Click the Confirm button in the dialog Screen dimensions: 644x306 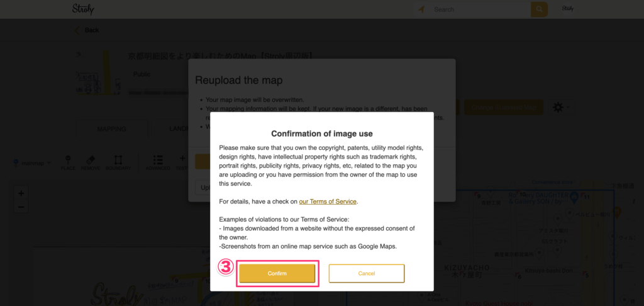(x=277, y=273)
